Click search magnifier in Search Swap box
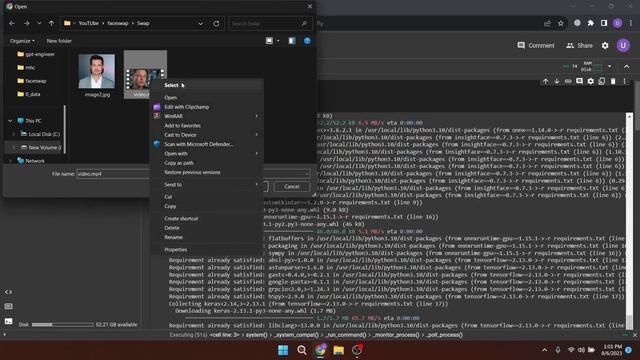The width and height of the screenshot is (640, 360). click(x=304, y=24)
